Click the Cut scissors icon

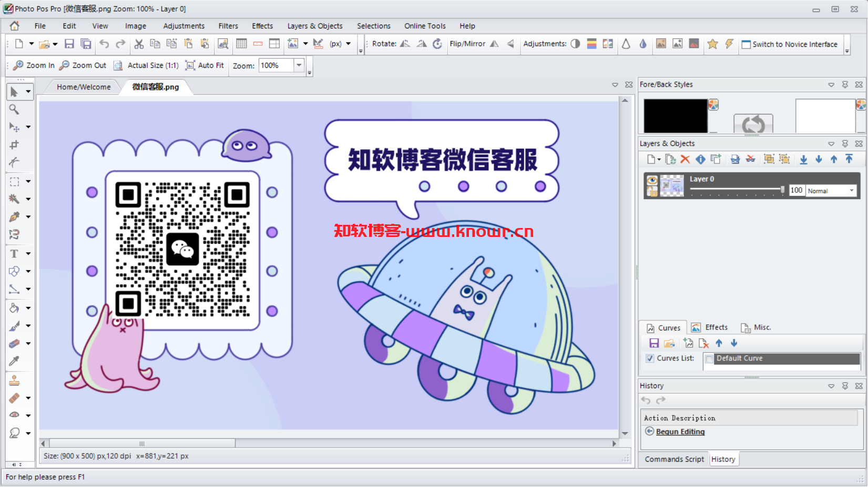[139, 44]
